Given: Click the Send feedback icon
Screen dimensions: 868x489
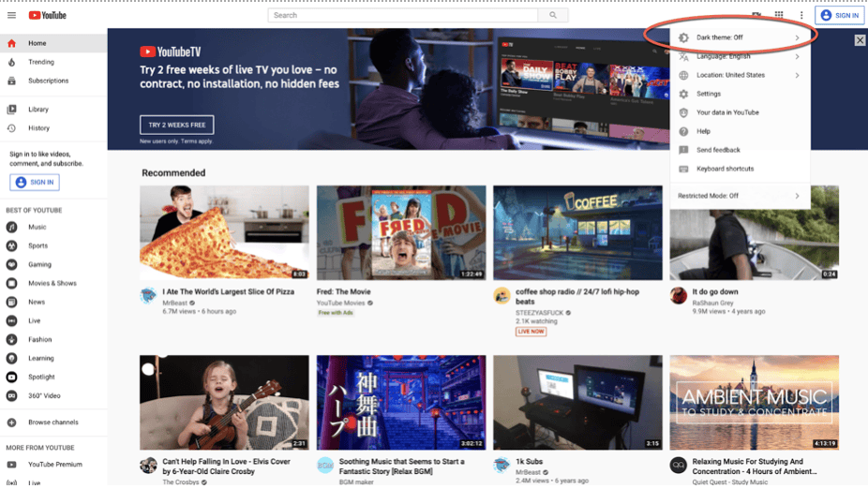Looking at the screenshot, I should (683, 150).
